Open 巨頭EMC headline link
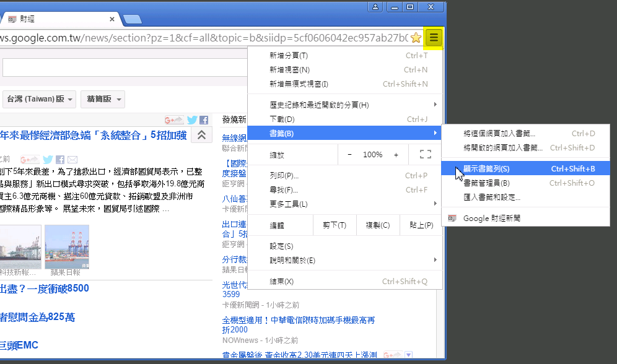This screenshot has width=617, height=364. coord(19,345)
